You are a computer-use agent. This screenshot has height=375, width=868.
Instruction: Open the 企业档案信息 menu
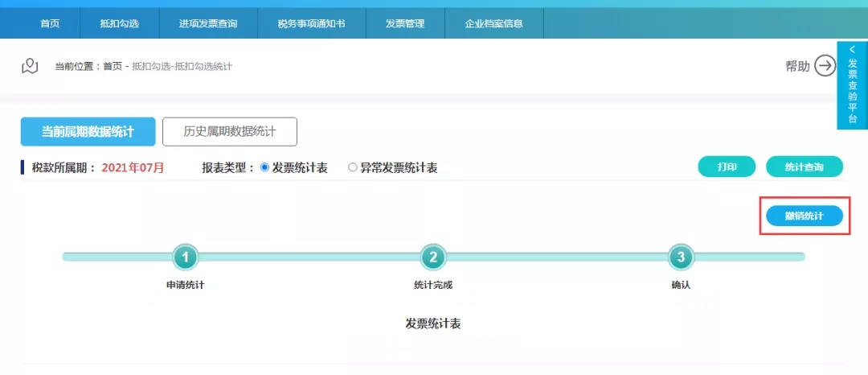(493, 23)
